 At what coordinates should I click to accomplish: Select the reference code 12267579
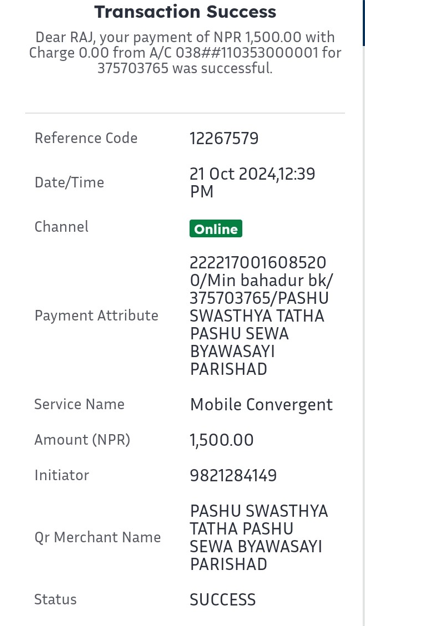point(224,139)
